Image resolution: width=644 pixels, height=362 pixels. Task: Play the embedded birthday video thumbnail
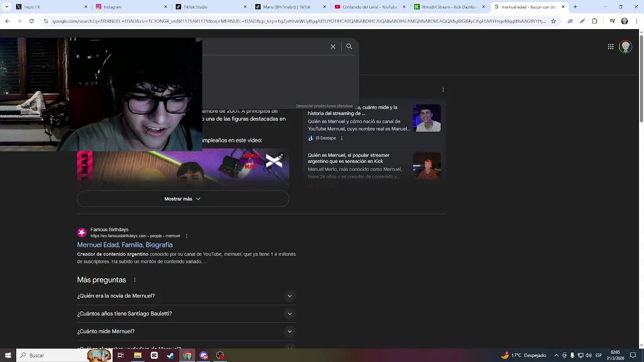pyautogui.click(x=183, y=168)
